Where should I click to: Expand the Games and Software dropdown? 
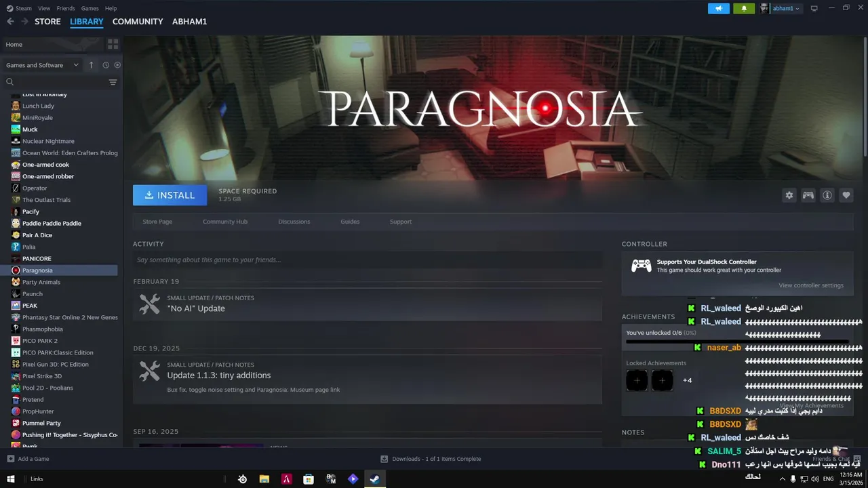coord(41,65)
